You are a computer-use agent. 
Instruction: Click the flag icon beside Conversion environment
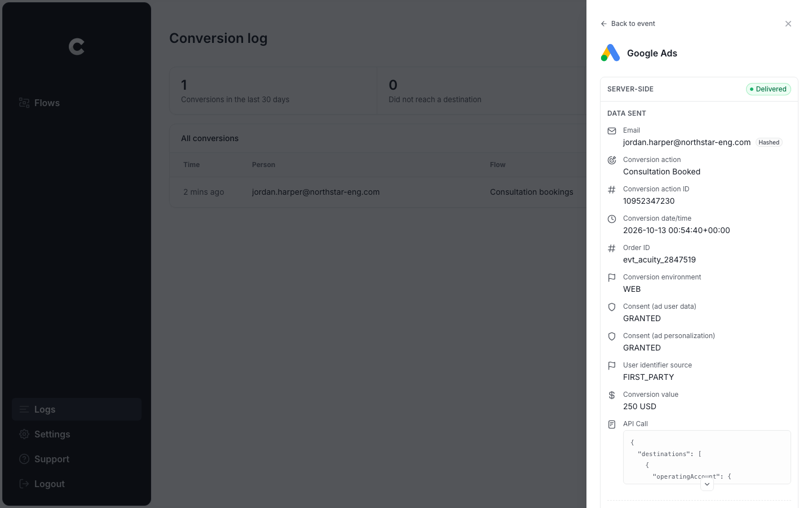pyautogui.click(x=612, y=278)
